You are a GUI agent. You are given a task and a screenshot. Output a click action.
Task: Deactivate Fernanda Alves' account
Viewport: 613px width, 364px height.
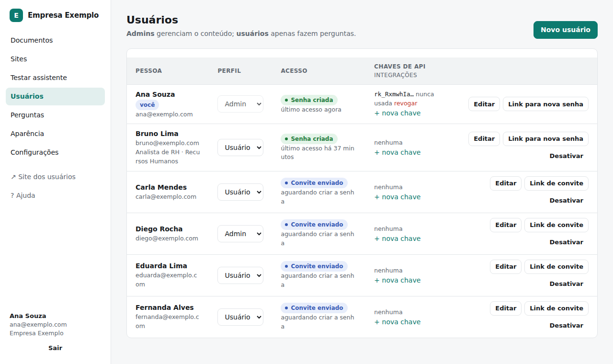pos(567,326)
